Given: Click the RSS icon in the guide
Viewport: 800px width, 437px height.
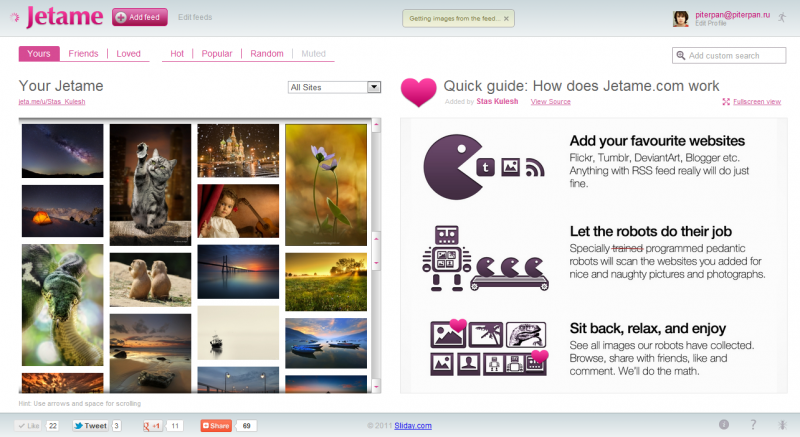Looking at the screenshot, I should [535, 167].
